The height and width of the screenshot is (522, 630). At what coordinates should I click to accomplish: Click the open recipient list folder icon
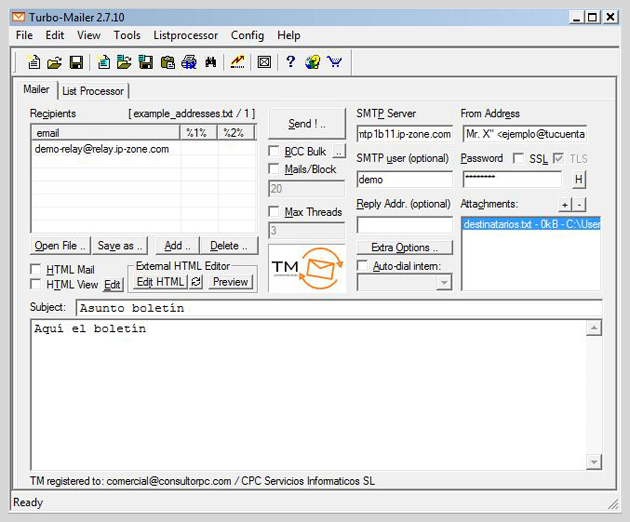pos(124,62)
